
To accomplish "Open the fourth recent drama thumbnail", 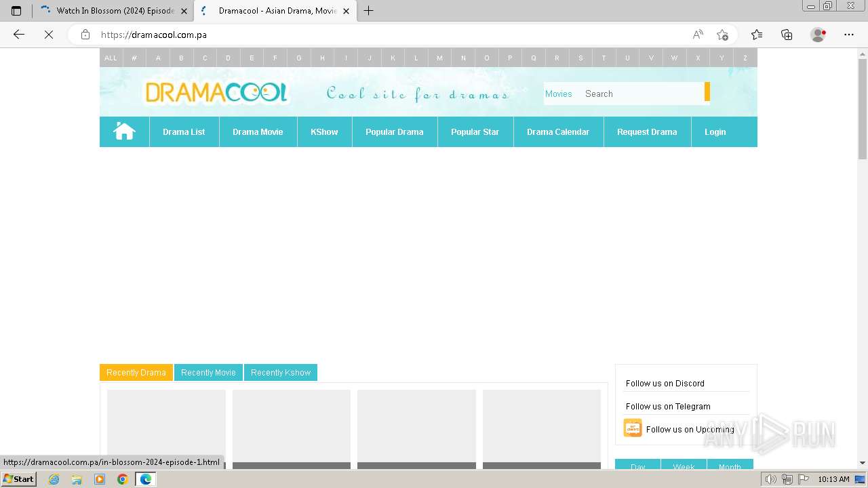I will 542,429.
